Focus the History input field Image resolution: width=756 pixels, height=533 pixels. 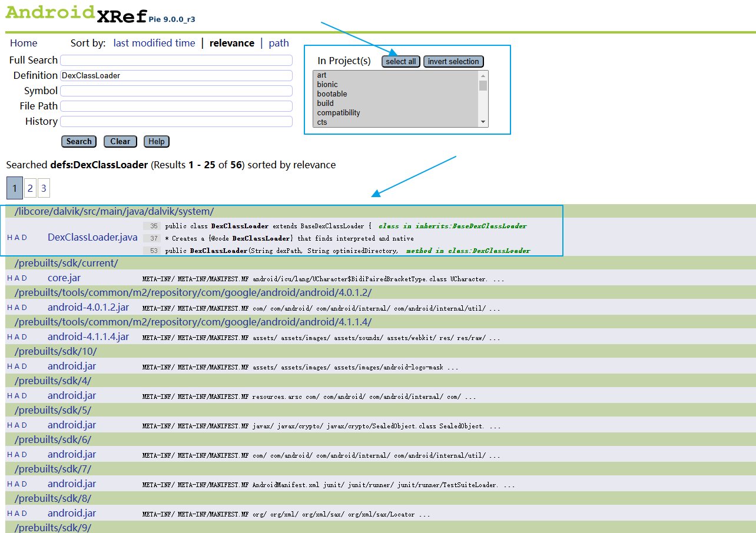click(x=177, y=121)
